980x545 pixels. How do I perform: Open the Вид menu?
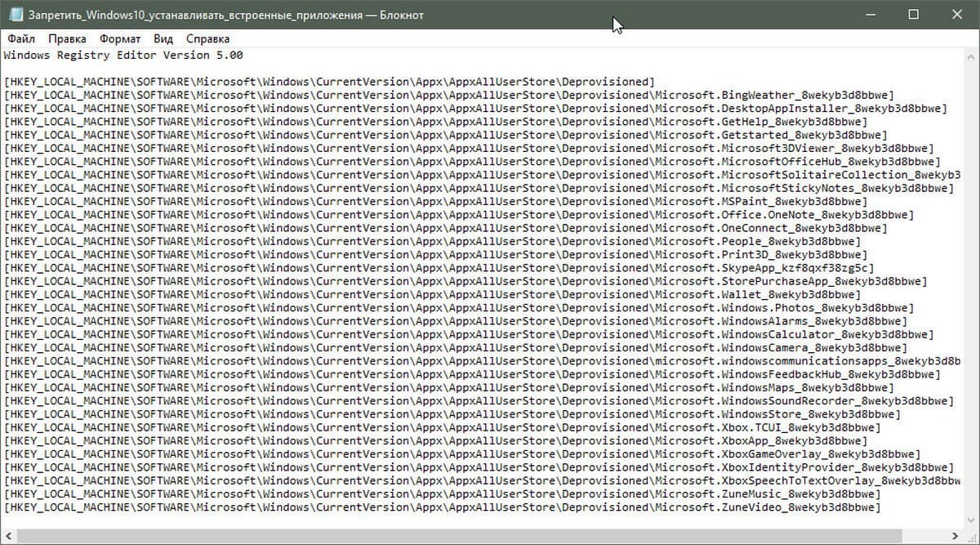tap(163, 38)
